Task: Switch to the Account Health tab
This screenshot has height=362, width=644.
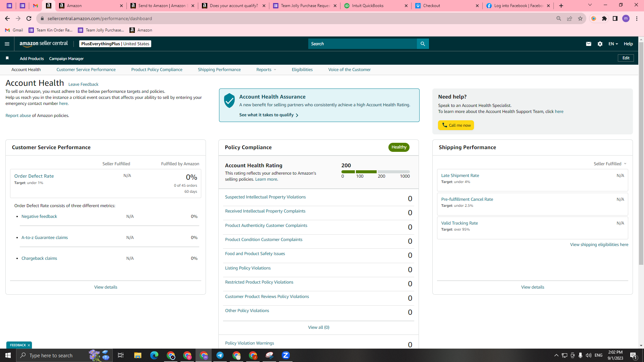Action: pyautogui.click(x=26, y=70)
